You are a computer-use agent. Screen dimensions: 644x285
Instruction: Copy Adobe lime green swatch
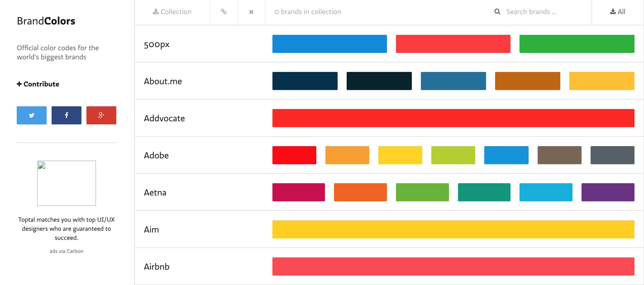(453, 155)
